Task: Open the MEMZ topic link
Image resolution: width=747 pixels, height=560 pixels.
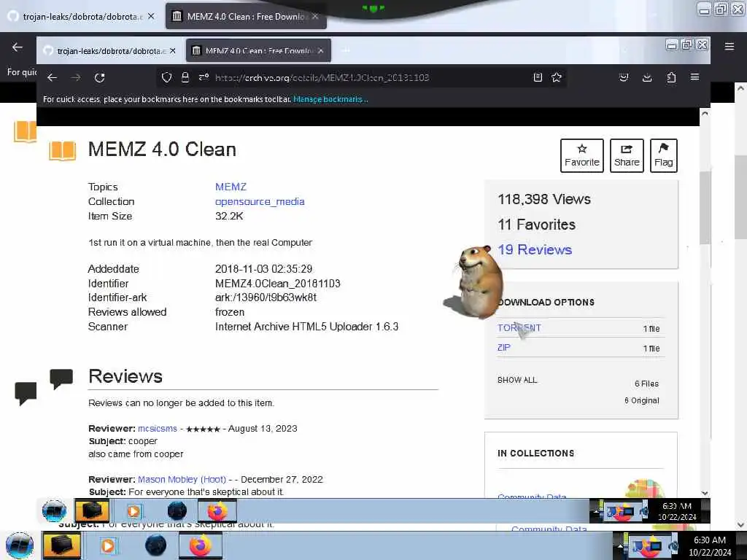Action: click(231, 187)
